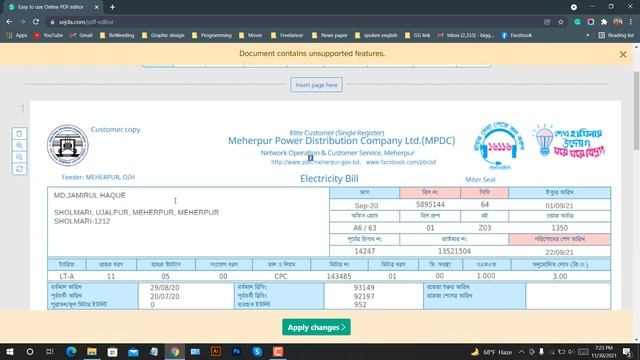Open a new browser tab

[112, 7]
